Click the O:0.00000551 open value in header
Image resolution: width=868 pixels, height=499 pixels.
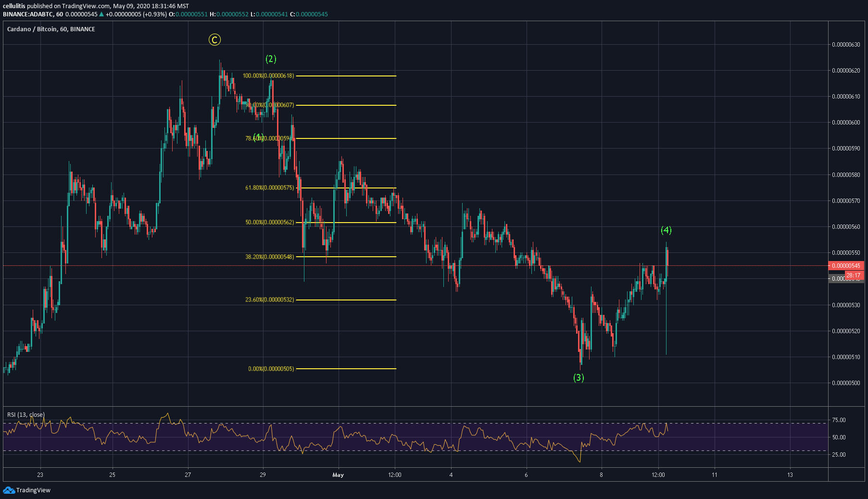[188, 14]
